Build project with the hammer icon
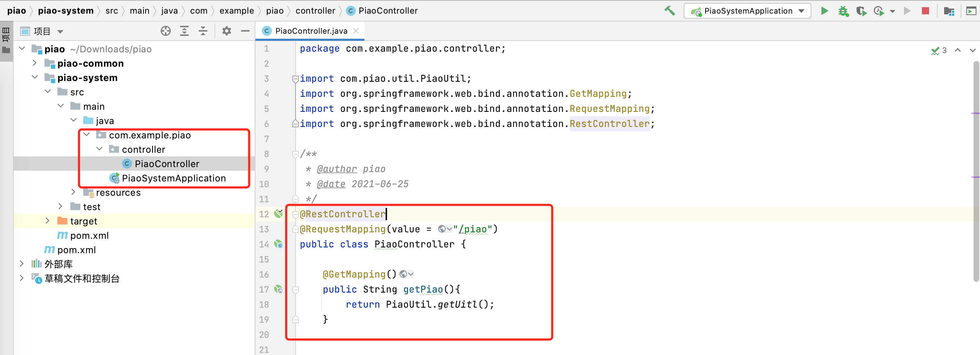The width and height of the screenshot is (980, 355). [x=670, y=11]
